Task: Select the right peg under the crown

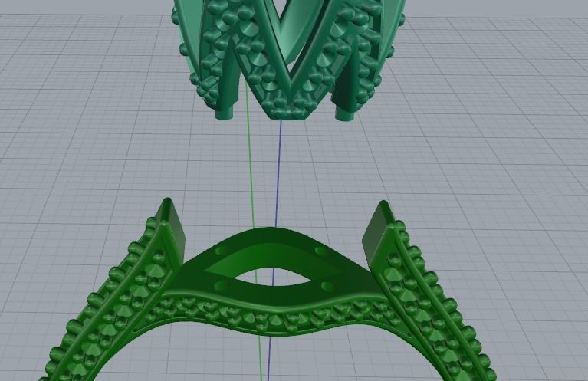Action: click(x=344, y=113)
